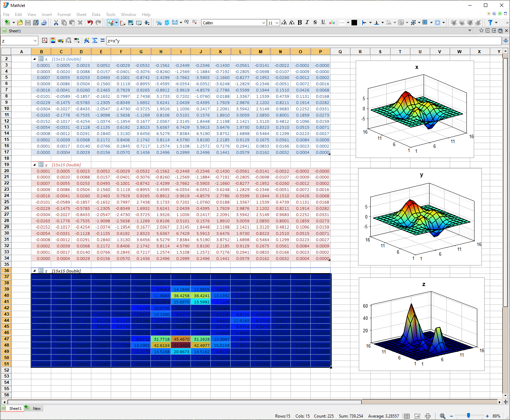The width and height of the screenshot is (510, 420).
Task: Toggle Italic text style
Action: tap(307, 23)
